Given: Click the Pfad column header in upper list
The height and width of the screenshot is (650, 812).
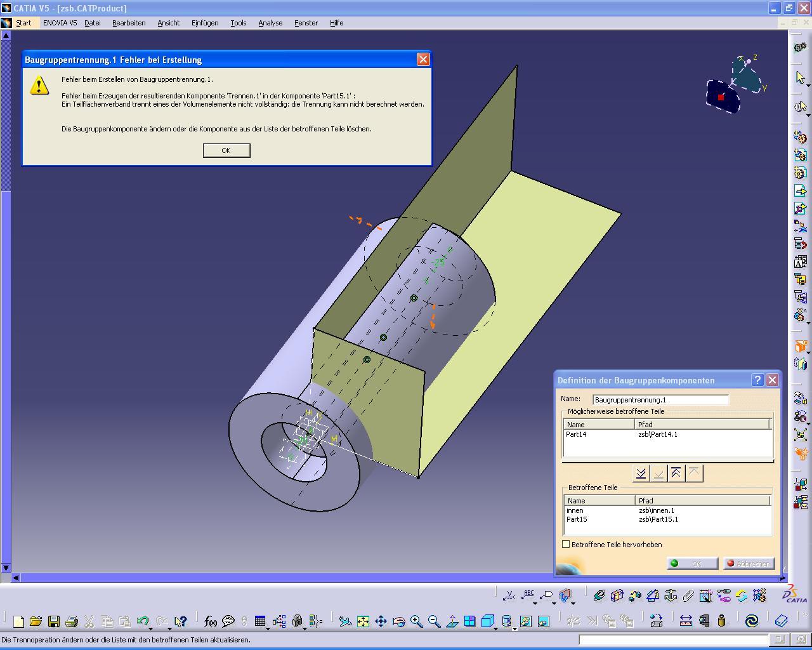Looking at the screenshot, I should tap(702, 425).
